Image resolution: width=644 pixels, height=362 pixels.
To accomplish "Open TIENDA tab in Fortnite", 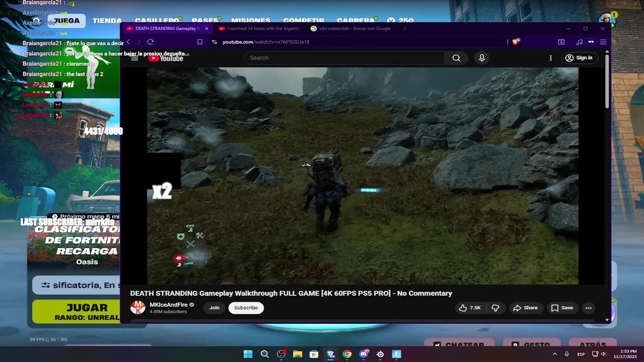I will coord(107,21).
